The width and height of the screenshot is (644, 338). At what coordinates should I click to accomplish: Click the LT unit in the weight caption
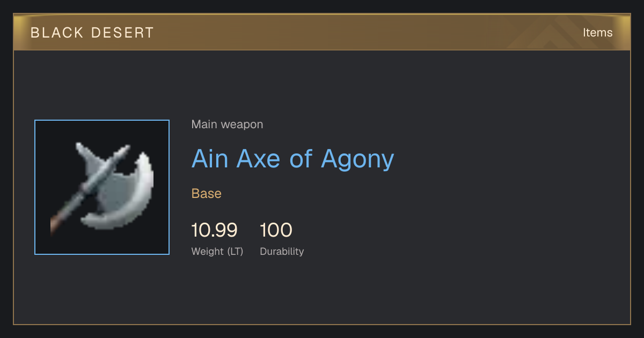tap(235, 252)
